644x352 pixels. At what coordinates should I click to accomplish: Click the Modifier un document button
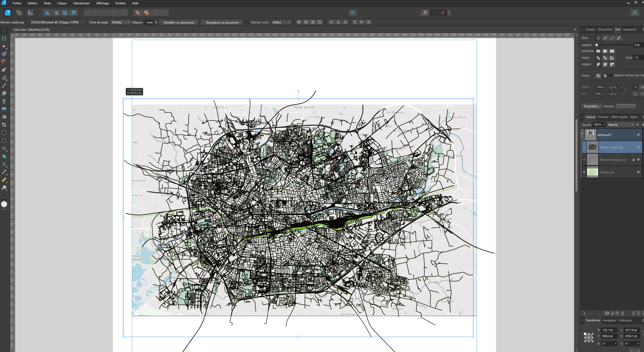(179, 22)
